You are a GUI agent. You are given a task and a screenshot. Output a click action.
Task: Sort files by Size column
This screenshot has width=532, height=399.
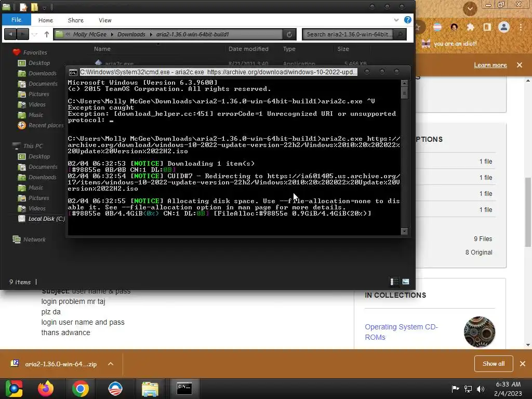click(x=343, y=49)
